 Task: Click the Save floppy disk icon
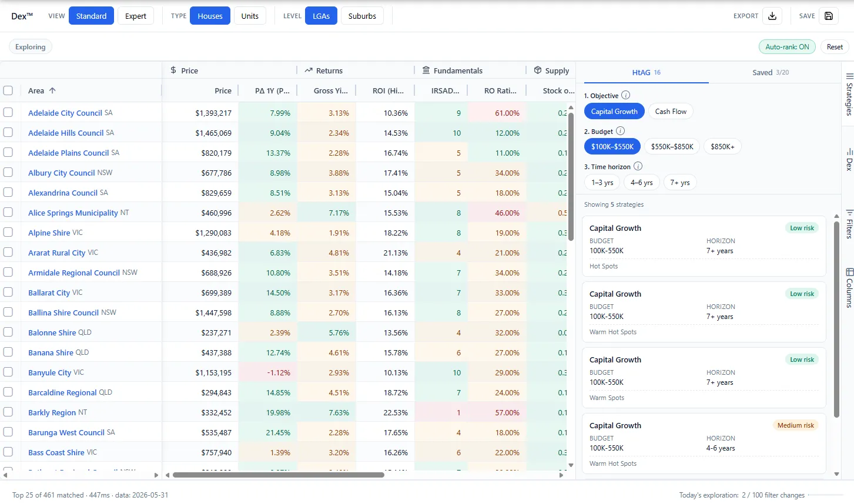point(829,16)
